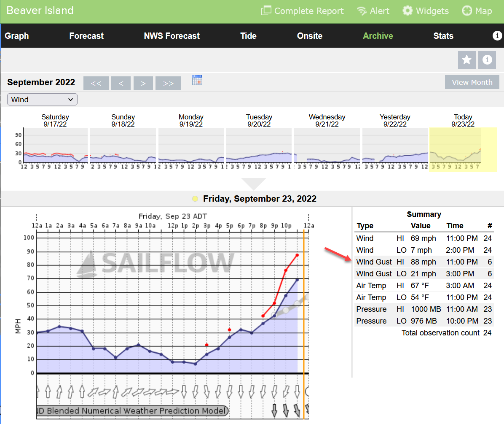Jump back with the << button
The image size is (504, 424).
click(96, 83)
